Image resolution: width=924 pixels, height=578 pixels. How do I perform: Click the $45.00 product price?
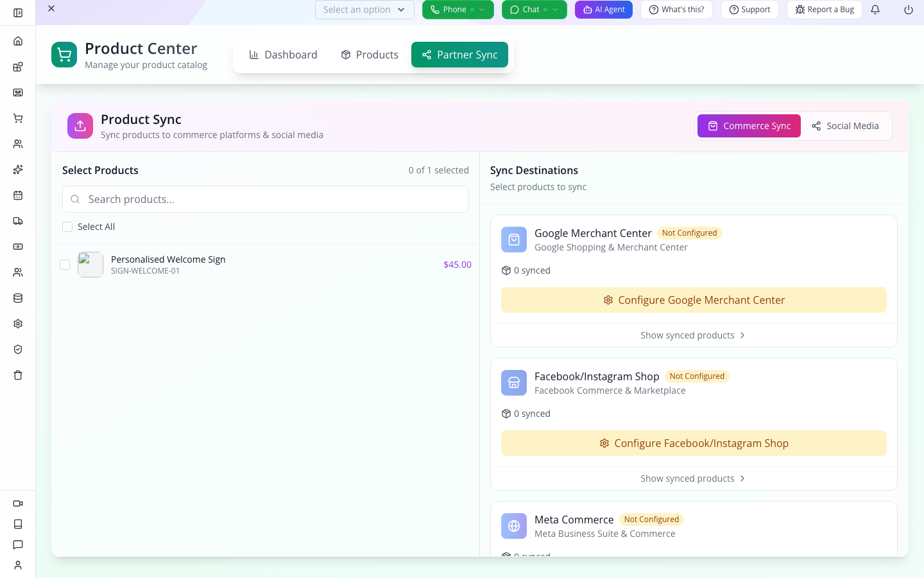click(458, 265)
